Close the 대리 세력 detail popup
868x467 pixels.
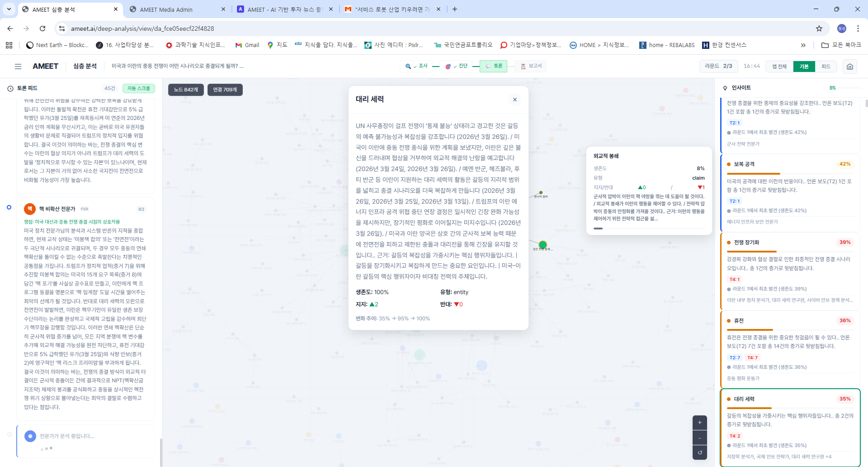pos(515,100)
